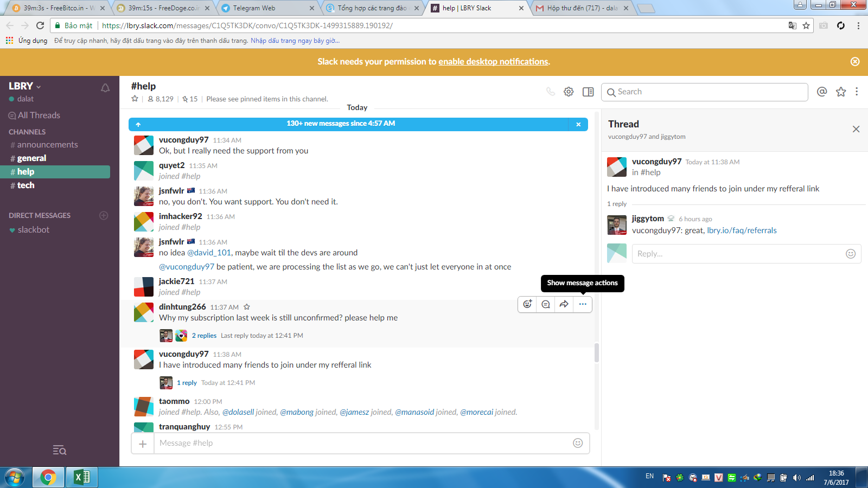
Task: Open @morecai mention
Action: coord(477,412)
